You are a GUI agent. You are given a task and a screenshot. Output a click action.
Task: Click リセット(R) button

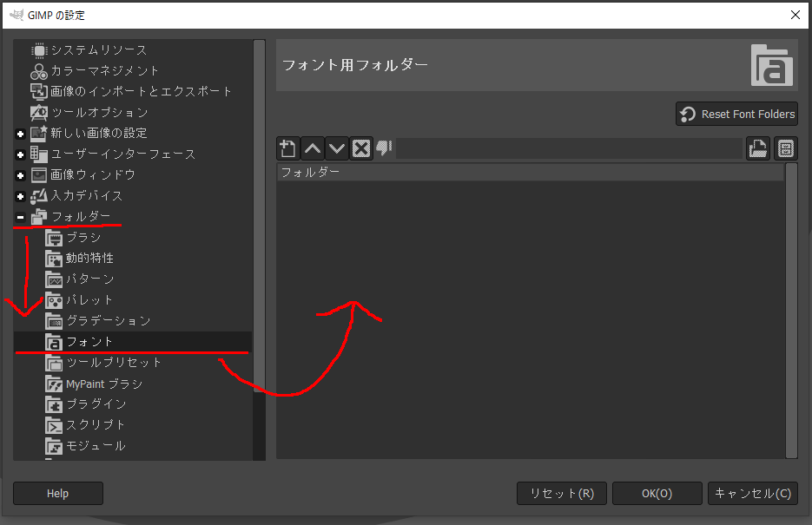click(562, 494)
